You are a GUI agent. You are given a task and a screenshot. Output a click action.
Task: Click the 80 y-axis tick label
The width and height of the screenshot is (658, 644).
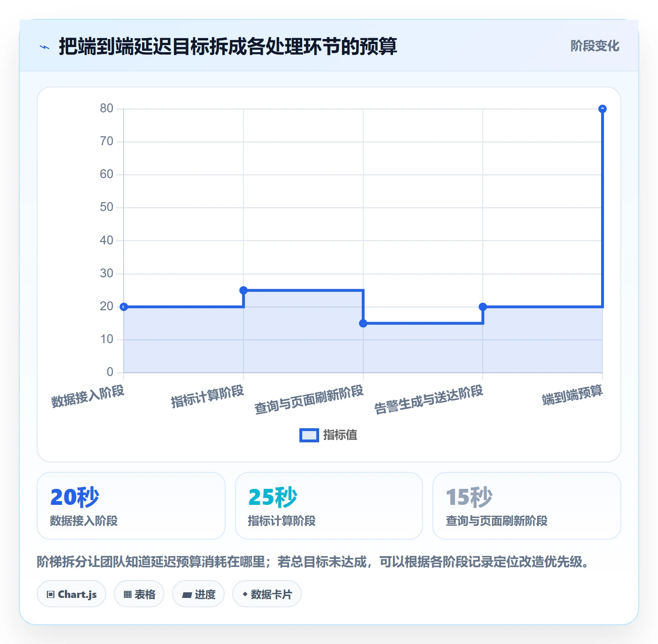tap(107, 109)
